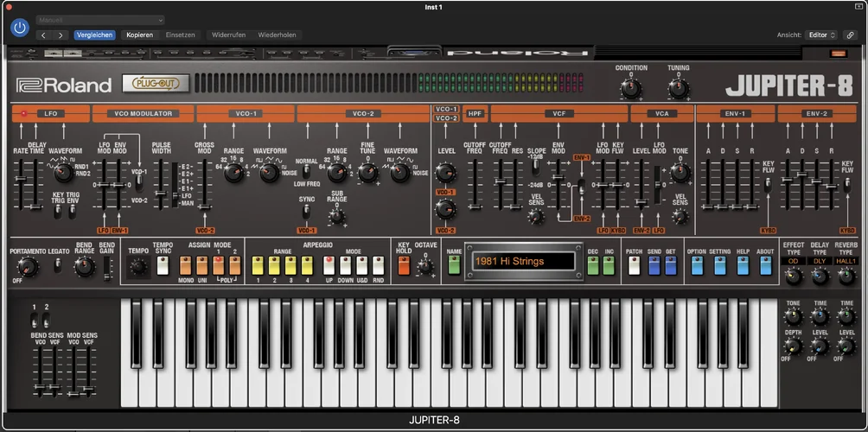Viewport: 868px width, 432px height.
Task: Open the Ansicht Editor dropdown
Action: (821, 35)
